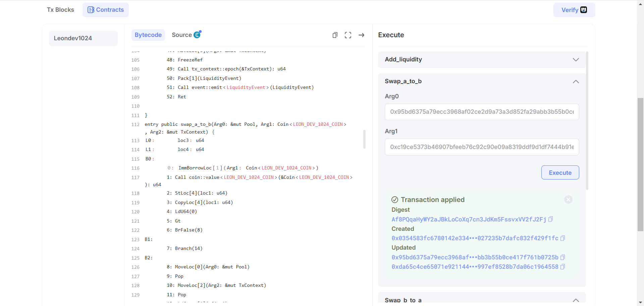This screenshot has height=306, width=644.
Task: Click the 'Digest' label
Action: point(400,210)
